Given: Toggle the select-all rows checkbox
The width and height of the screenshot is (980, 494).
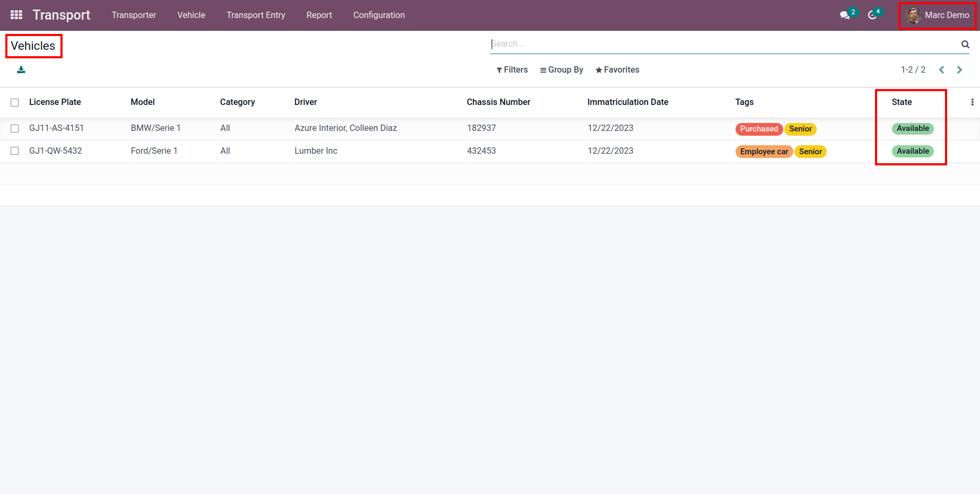Looking at the screenshot, I should [x=15, y=102].
